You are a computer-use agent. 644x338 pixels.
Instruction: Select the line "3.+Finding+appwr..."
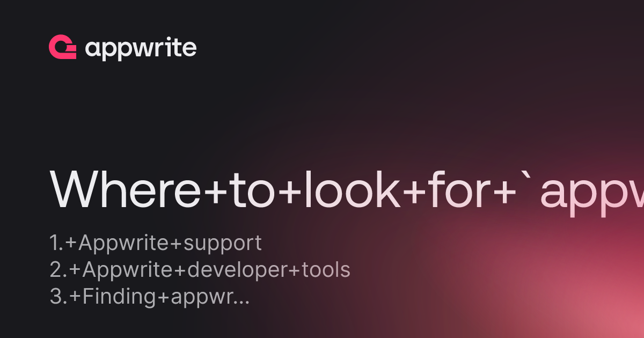click(x=150, y=297)
